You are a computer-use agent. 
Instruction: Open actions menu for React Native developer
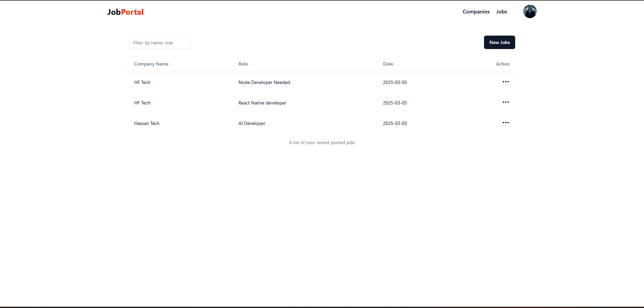coord(505,102)
